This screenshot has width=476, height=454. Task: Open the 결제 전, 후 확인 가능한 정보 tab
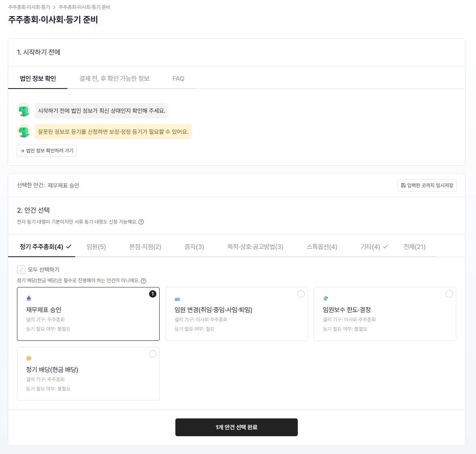tap(114, 79)
